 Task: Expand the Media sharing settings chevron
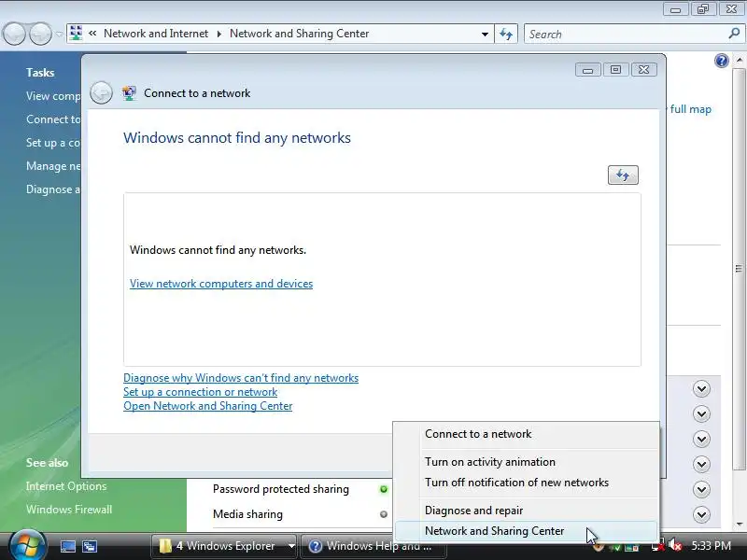[x=701, y=514]
